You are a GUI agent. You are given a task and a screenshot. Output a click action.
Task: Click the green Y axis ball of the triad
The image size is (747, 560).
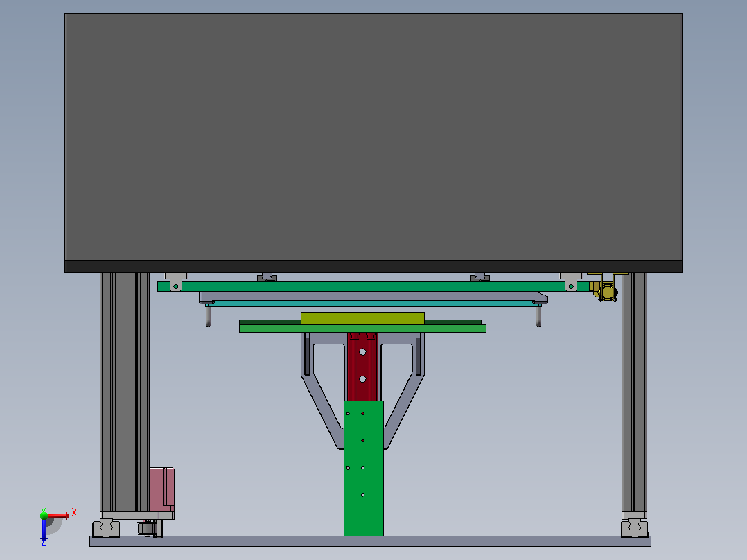point(44,515)
